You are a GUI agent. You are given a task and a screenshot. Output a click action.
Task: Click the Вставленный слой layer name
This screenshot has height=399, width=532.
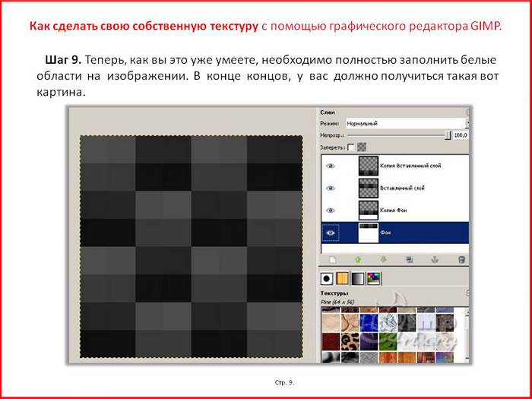coord(402,188)
